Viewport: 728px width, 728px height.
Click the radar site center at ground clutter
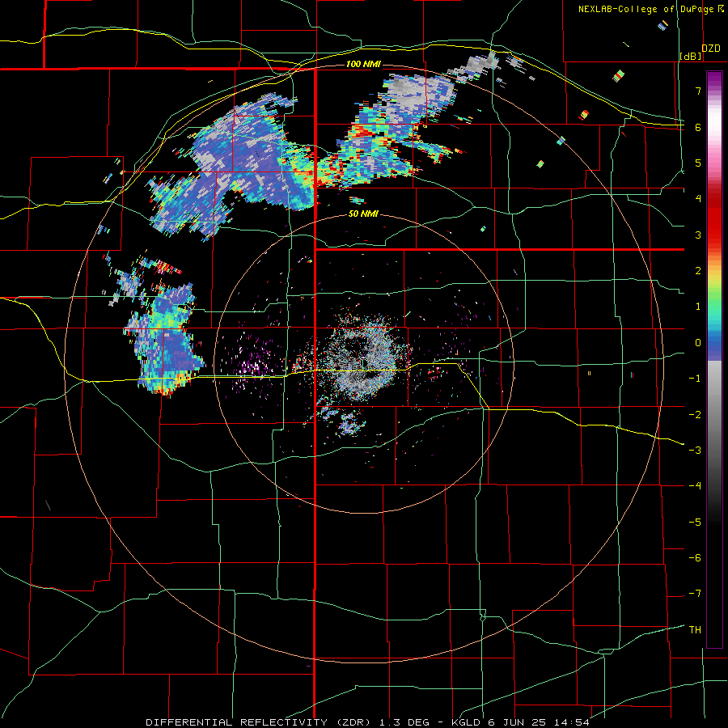(363, 362)
